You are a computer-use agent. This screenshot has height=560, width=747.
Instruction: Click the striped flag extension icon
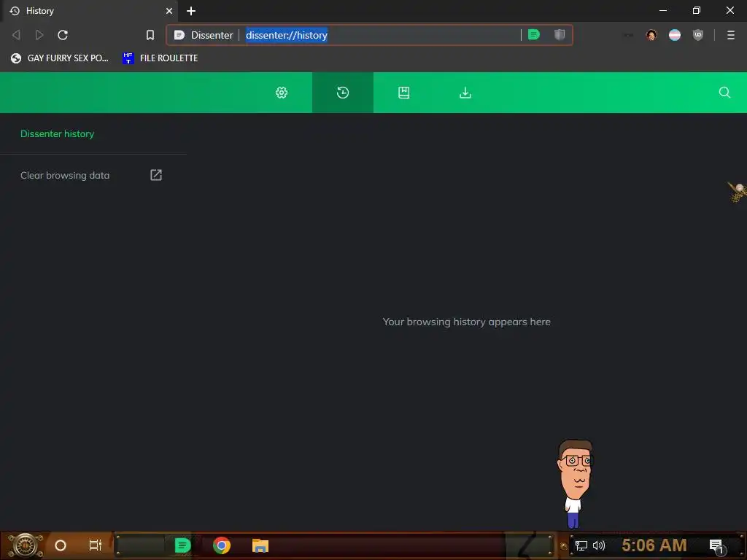click(675, 35)
